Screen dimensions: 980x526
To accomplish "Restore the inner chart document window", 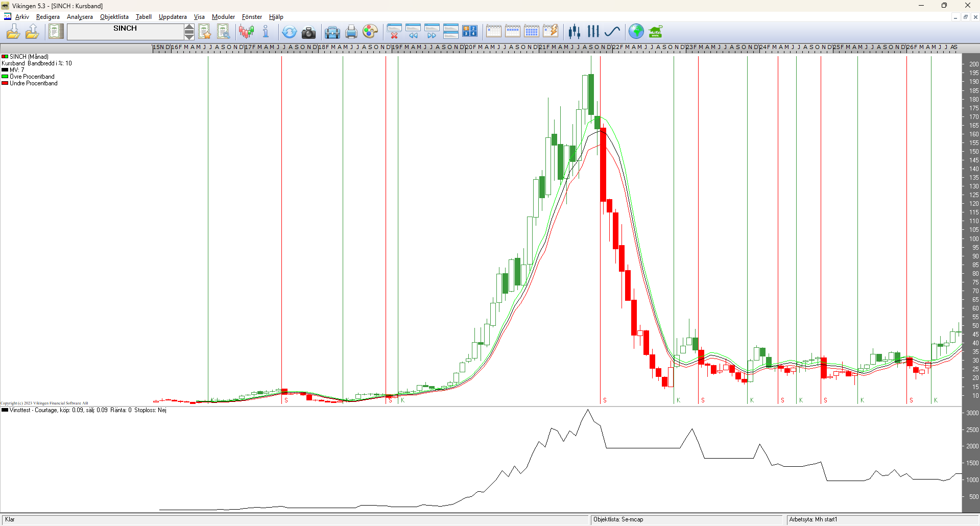I will (965, 17).
